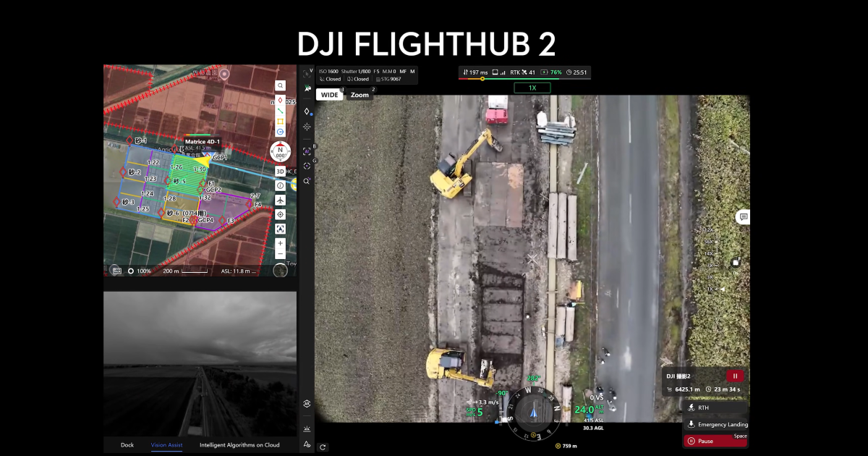
Task: Open the Dock tab
Action: pos(127,445)
